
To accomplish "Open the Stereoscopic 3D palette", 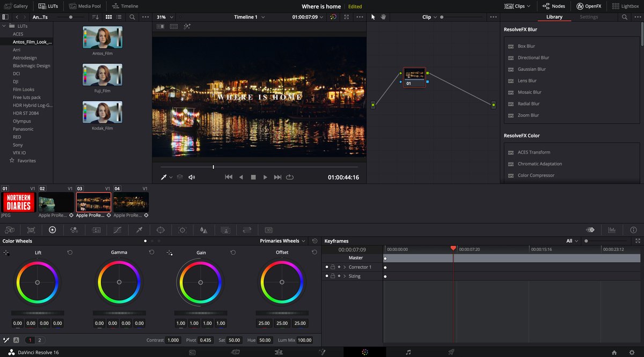I will coord(269,229).
